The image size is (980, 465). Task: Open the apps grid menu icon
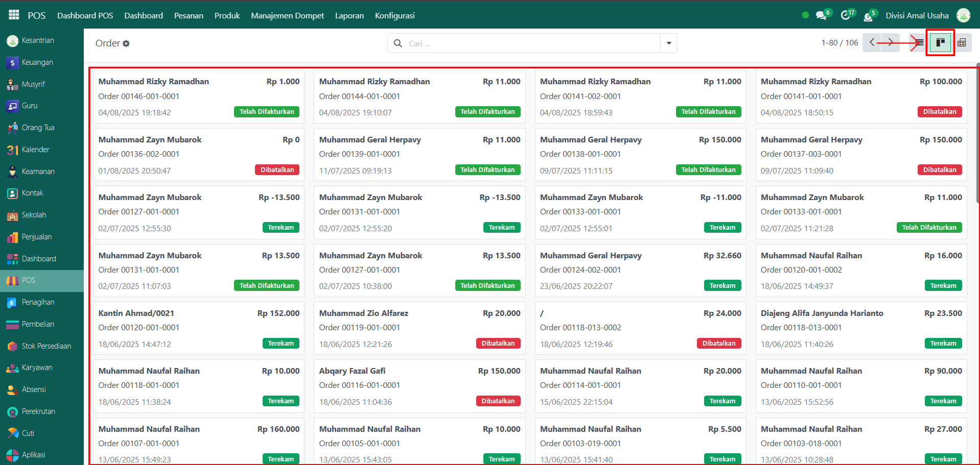tap(14, 15)
